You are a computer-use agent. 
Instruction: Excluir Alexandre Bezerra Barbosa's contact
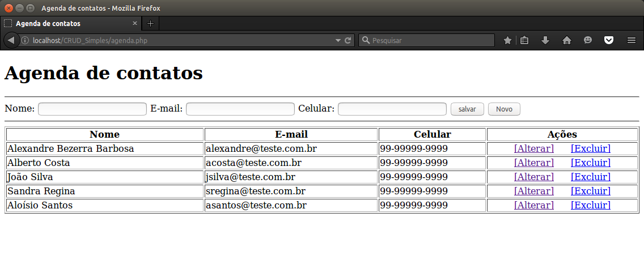[x=591, y=148]
